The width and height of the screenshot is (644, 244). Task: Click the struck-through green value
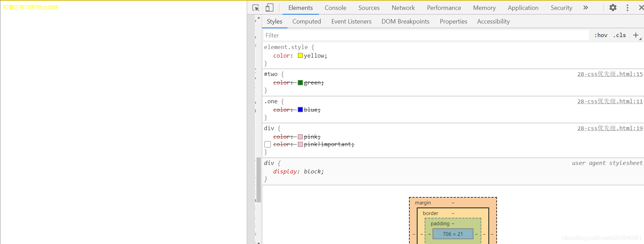(x=312, y=82)
